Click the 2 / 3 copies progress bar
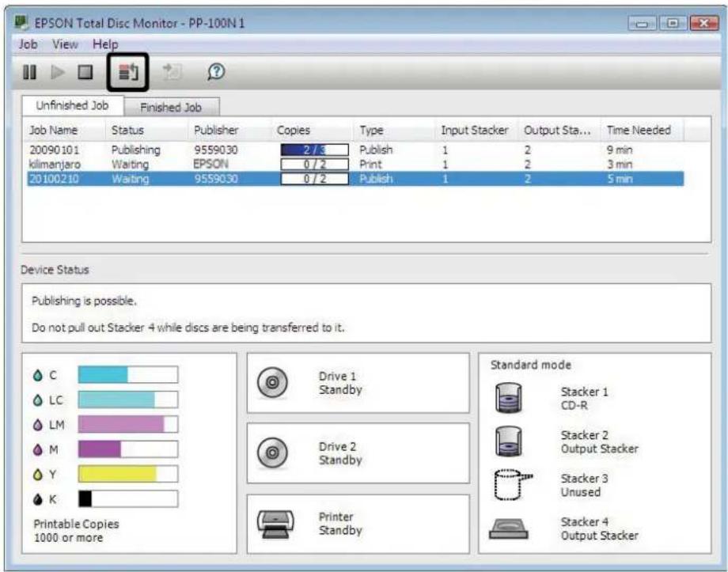Screen dimensions: 728x572 coord(314,150)
